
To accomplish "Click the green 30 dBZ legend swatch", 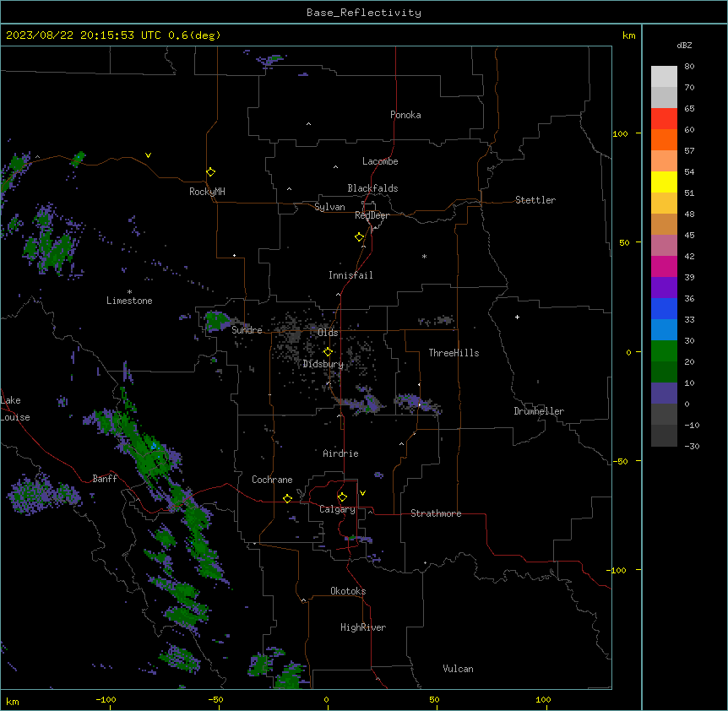I will click(x=664, y=351).
